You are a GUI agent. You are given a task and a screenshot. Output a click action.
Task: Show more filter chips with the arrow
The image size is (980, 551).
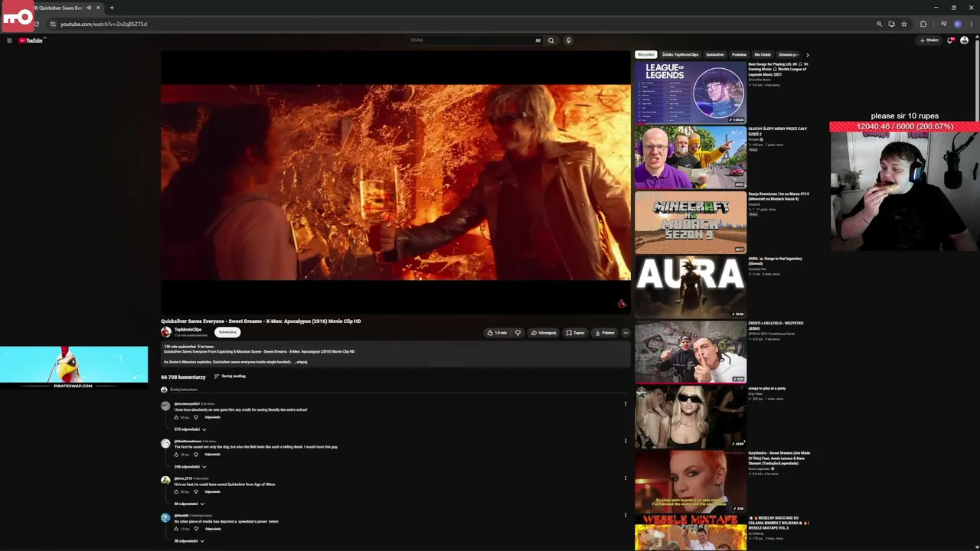click(807, 55)
